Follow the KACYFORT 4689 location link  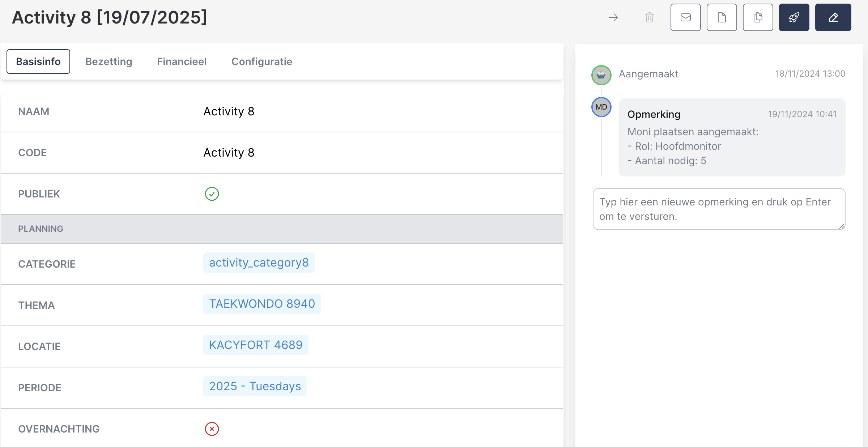tap(255, 345)
